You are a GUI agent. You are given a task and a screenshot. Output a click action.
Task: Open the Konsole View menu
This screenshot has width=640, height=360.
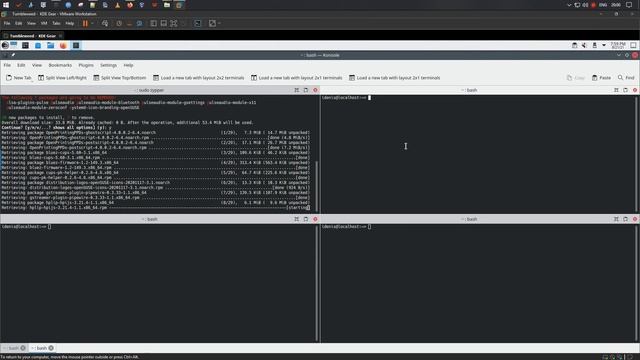point(37,65)
